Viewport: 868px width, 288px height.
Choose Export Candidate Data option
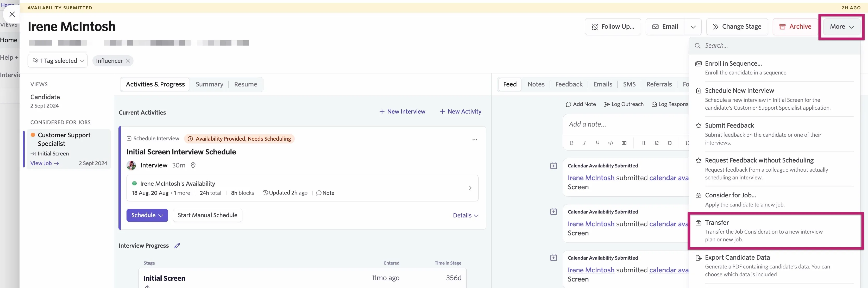tap(774, 266)
